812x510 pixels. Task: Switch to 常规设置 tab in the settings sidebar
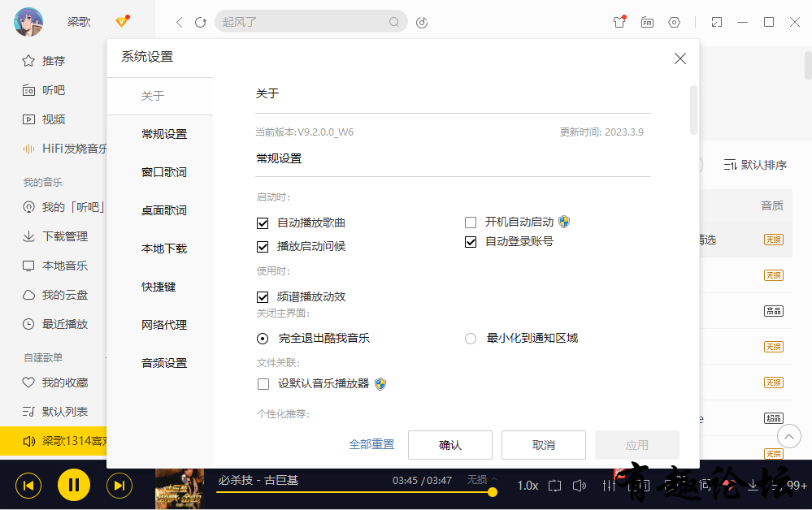click(x=164, y=134)
